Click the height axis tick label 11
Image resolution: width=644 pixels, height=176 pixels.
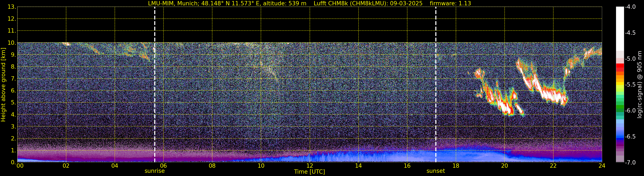pyautogui.click(x=11, y=31)
